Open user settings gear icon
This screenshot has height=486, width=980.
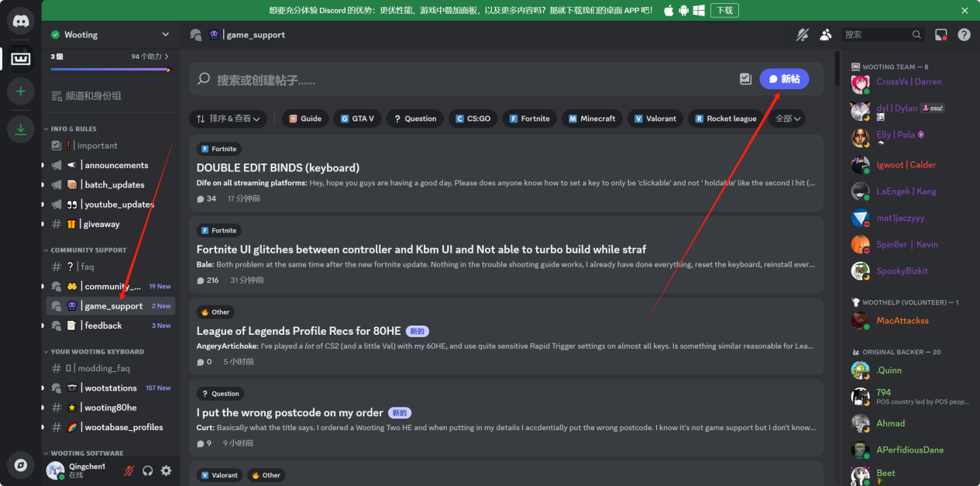coord(166,470)
